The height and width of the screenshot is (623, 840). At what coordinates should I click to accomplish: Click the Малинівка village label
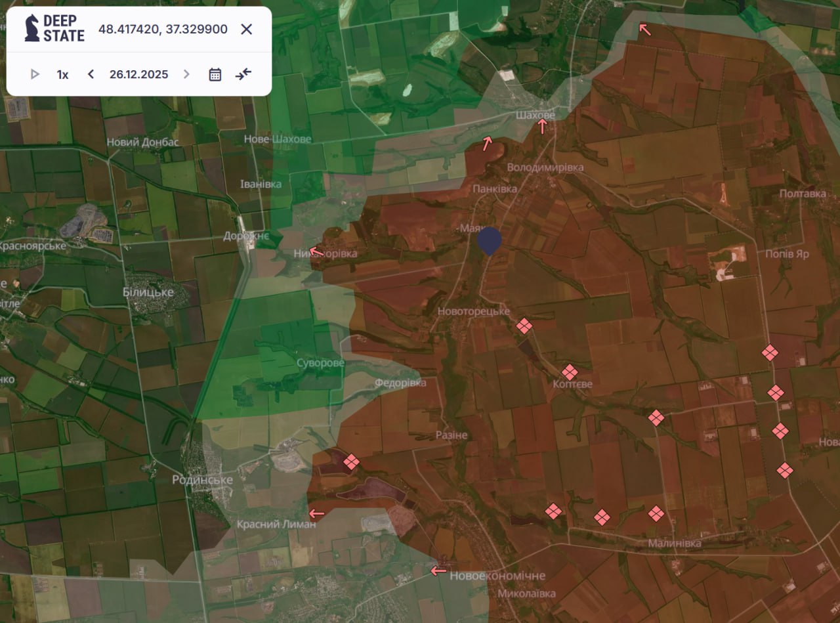(674, 543)
